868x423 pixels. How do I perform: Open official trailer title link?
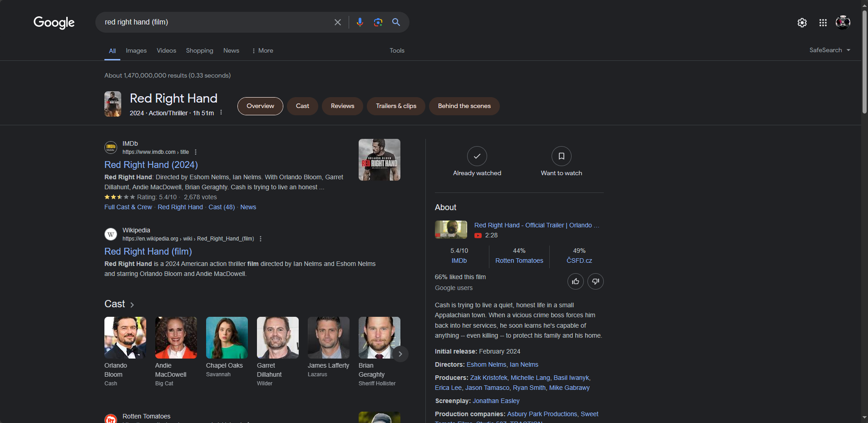pos(537,225)
